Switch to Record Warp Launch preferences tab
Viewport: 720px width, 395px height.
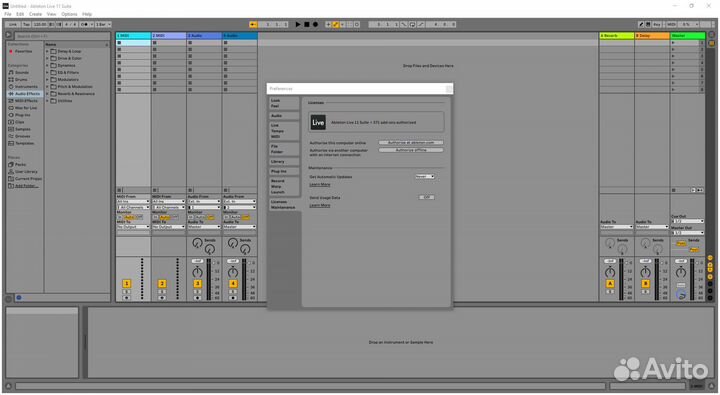pos(284,186)
